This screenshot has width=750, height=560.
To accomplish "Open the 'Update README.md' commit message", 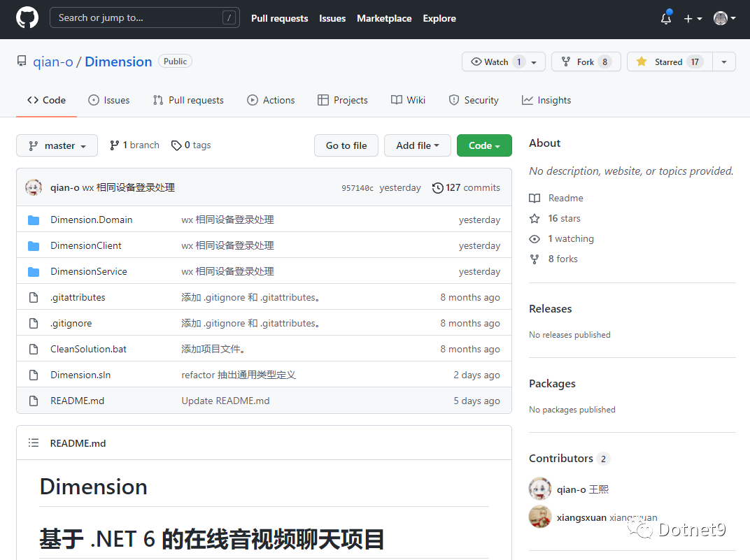I will 225,401.
